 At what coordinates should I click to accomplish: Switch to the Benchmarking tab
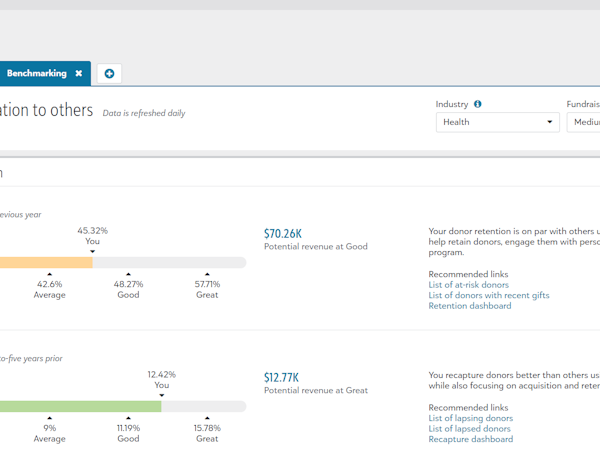click(x=37, y=73)
